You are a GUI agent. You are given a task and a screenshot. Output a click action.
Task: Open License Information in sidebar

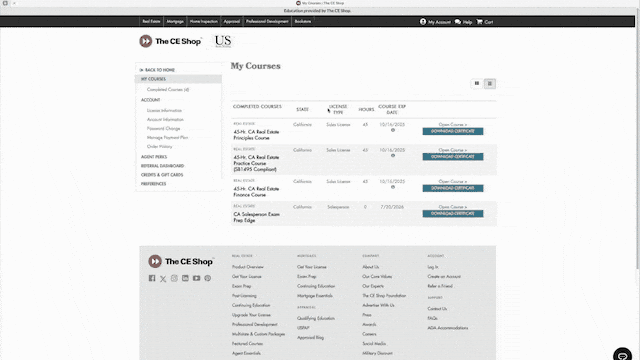(164, 111)
